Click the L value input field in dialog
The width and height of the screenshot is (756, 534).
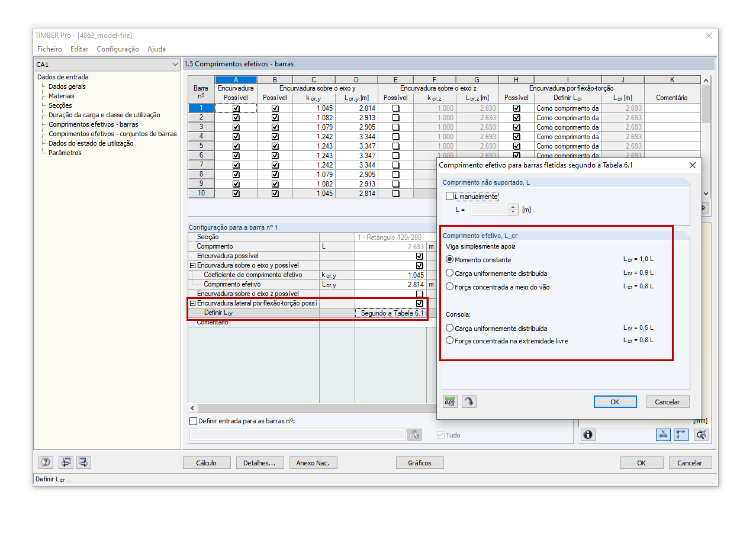[x=490, y=210]
